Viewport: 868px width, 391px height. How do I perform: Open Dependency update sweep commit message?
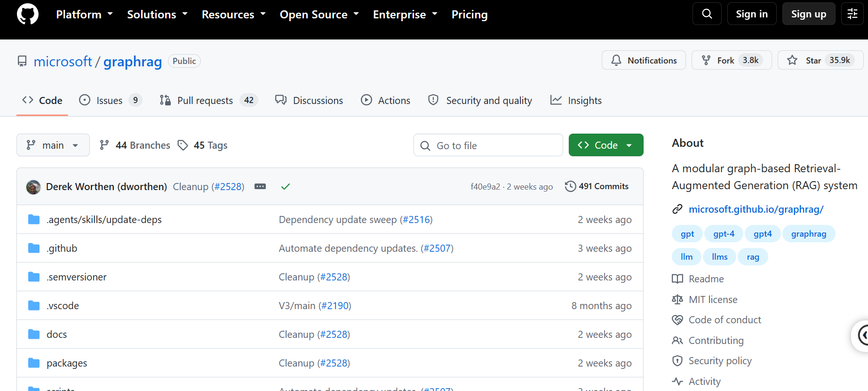click(x=338, y=219)
